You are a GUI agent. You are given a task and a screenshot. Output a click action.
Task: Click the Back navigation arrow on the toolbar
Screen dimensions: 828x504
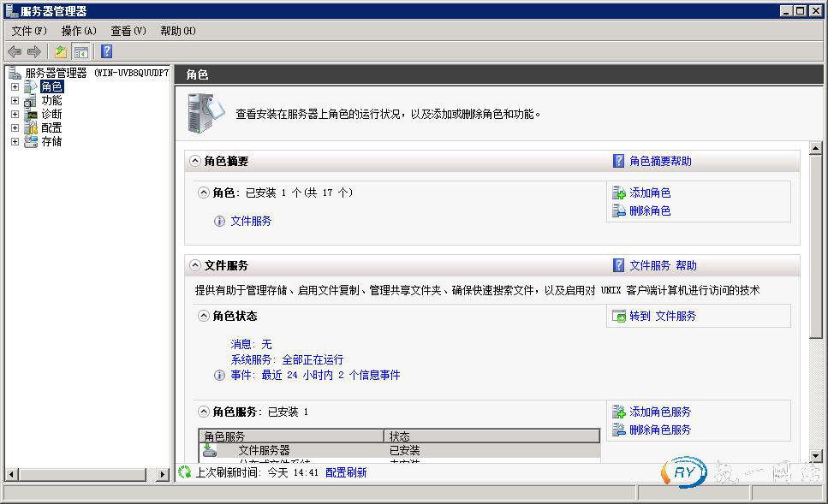(x=14, y=50)
